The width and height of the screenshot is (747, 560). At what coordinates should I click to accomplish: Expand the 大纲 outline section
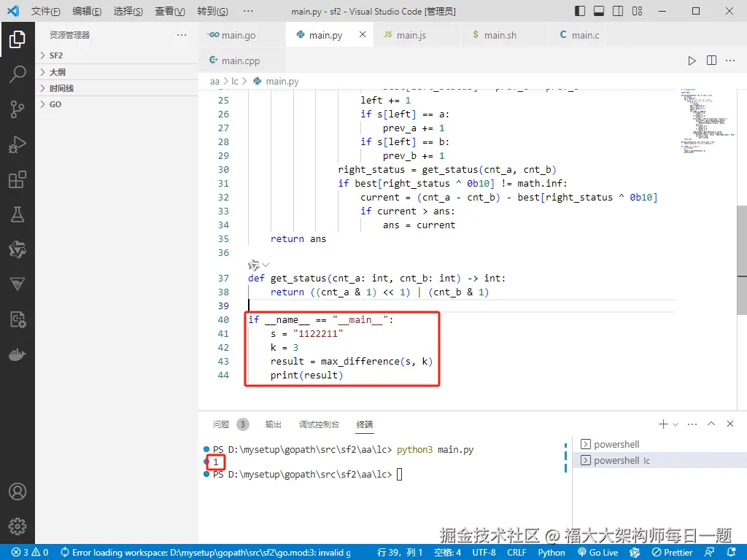pyautogui.click(x=117, y=72)
